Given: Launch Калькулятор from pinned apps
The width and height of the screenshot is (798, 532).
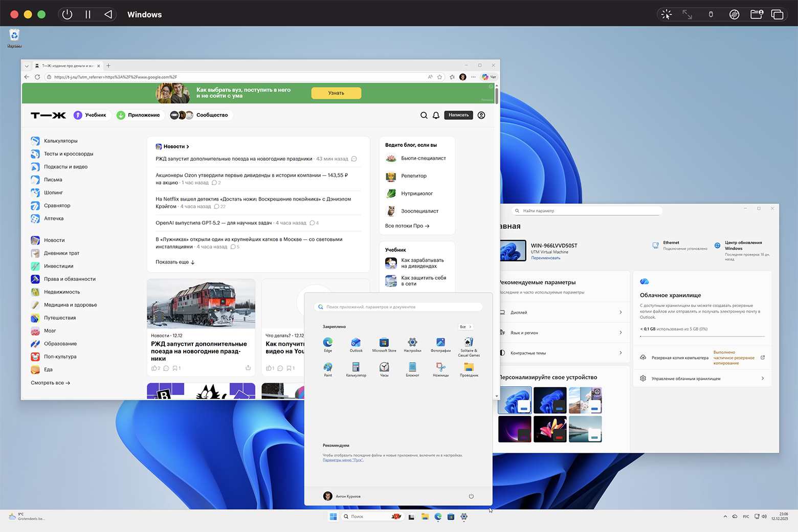Looking at the screenshot, I should pos(356,367).
